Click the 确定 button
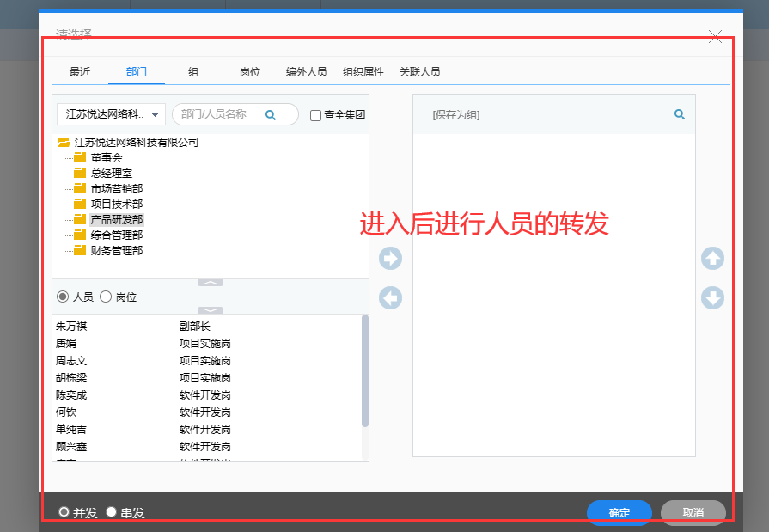Image resolution: width=769 pixels, height=532 pixels. (619, 513)
